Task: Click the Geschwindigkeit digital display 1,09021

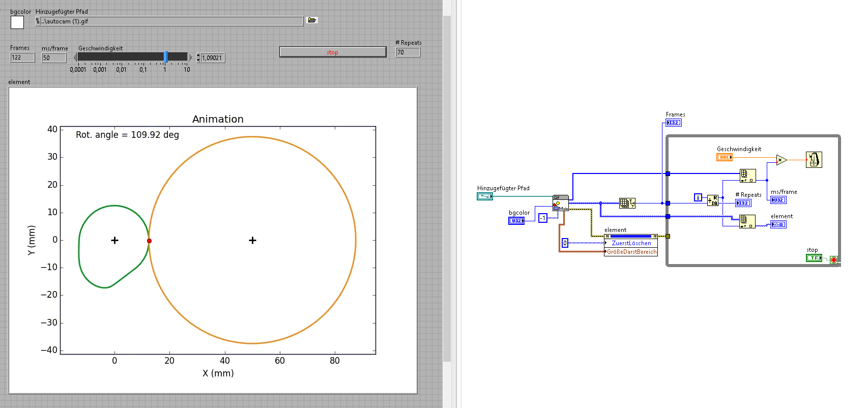Action: [213, 58]
